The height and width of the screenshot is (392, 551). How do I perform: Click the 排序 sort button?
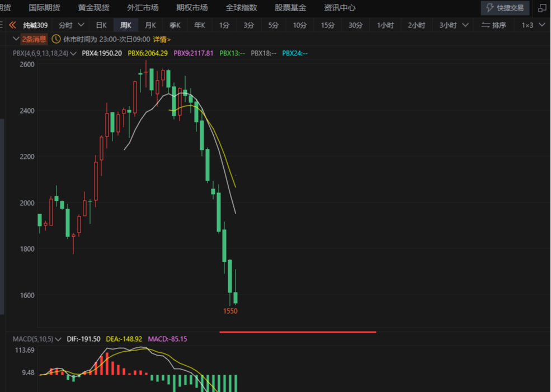(494, 25)
